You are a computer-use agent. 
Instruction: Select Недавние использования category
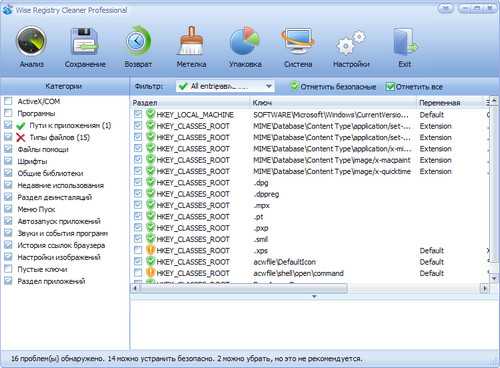click(x=61, y=185)
